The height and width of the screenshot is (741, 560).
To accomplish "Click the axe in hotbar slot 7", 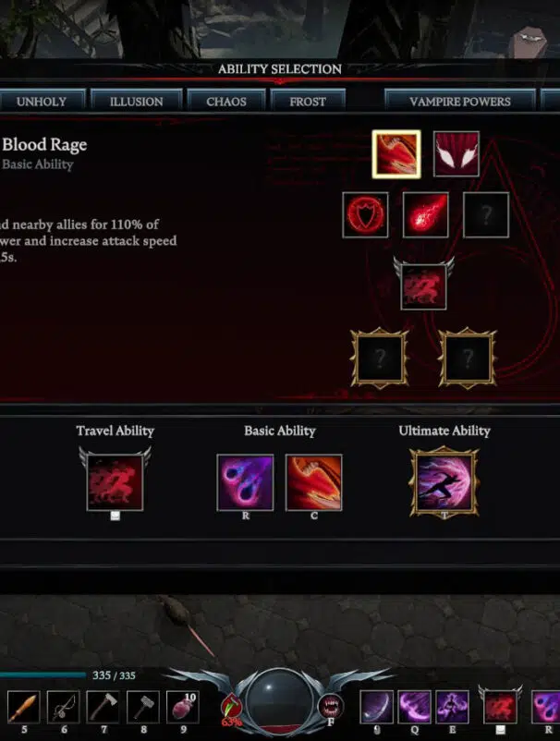I will [x=103, y=707].
